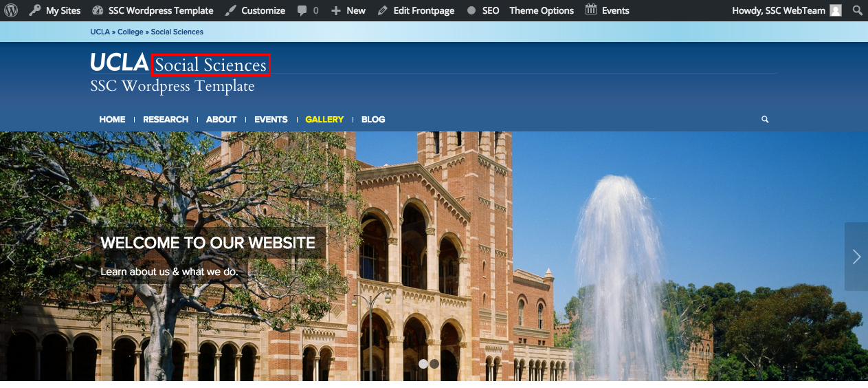Image resolution: width=868 pixels, height=388 pixels.
Task: Advance slider with next arrow
Action: (x=856, y=257)
